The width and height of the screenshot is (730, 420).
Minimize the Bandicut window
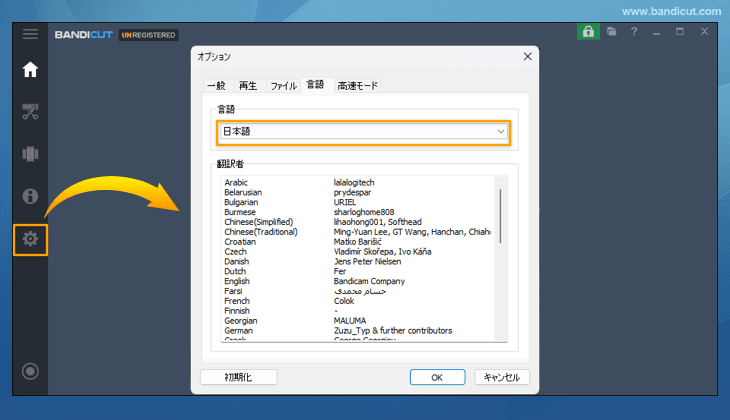pos(656,33)
